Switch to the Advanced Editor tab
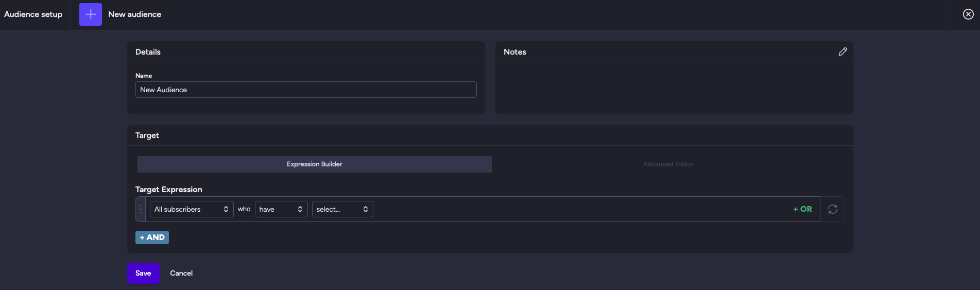Screen dimensions: 980x290 [x=668, y=164]
